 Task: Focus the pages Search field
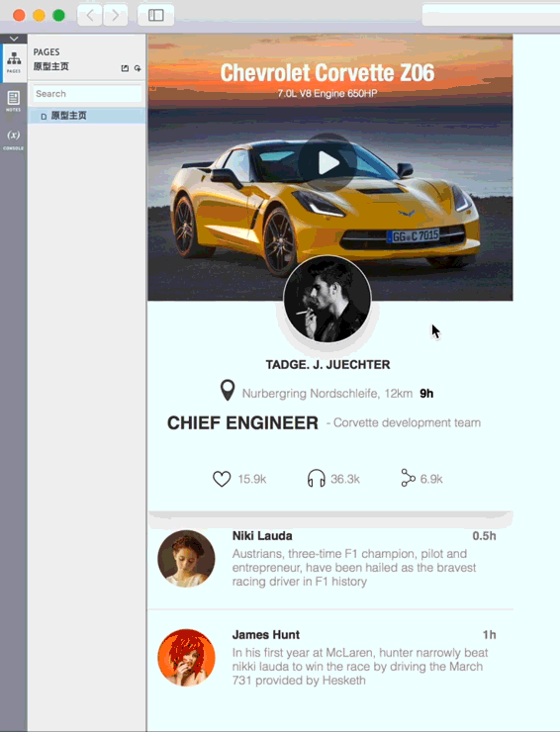tap(87, 93)
